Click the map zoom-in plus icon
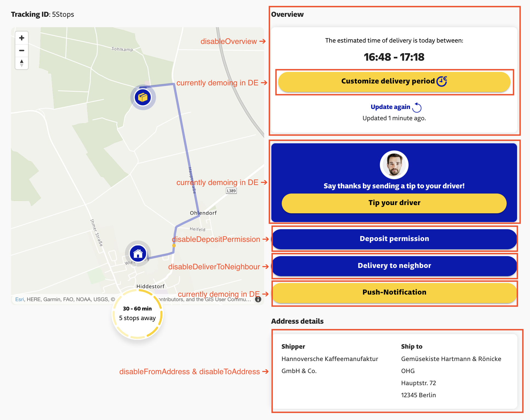This screenshot has width=530, height=420. click(22, 38)
